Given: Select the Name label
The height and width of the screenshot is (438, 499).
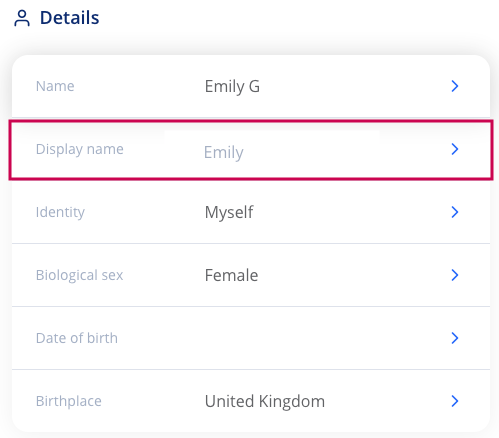Looking at the screenshot, I should (55, 86).
